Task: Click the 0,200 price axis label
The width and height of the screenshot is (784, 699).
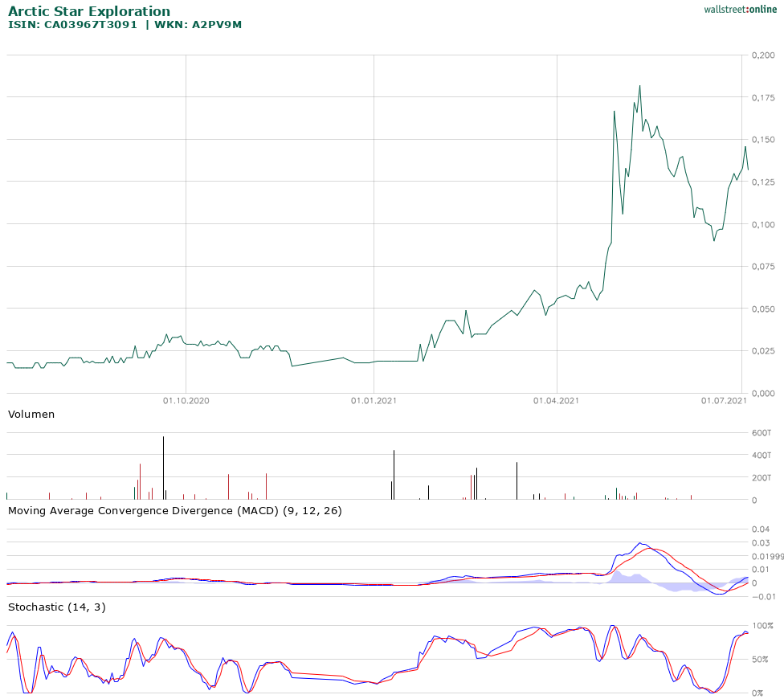Action: tap(763, 55)
